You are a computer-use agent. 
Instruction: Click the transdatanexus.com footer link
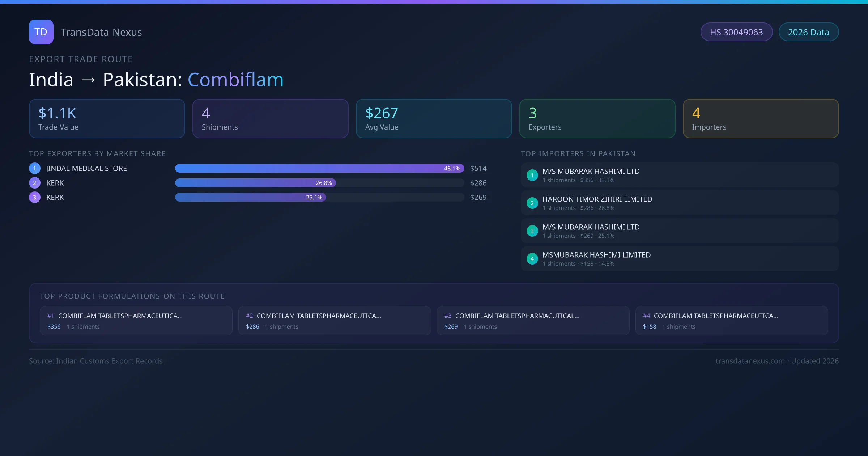pos(750,361)
